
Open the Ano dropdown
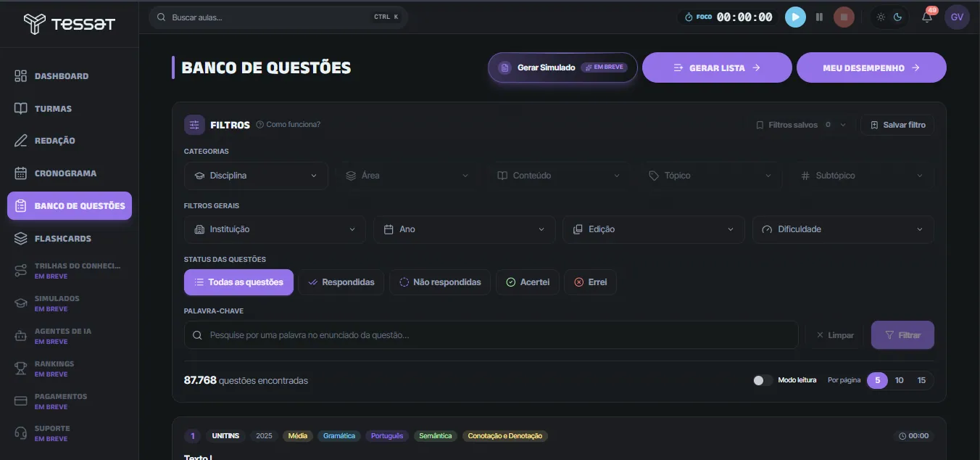tap(465, 229)
